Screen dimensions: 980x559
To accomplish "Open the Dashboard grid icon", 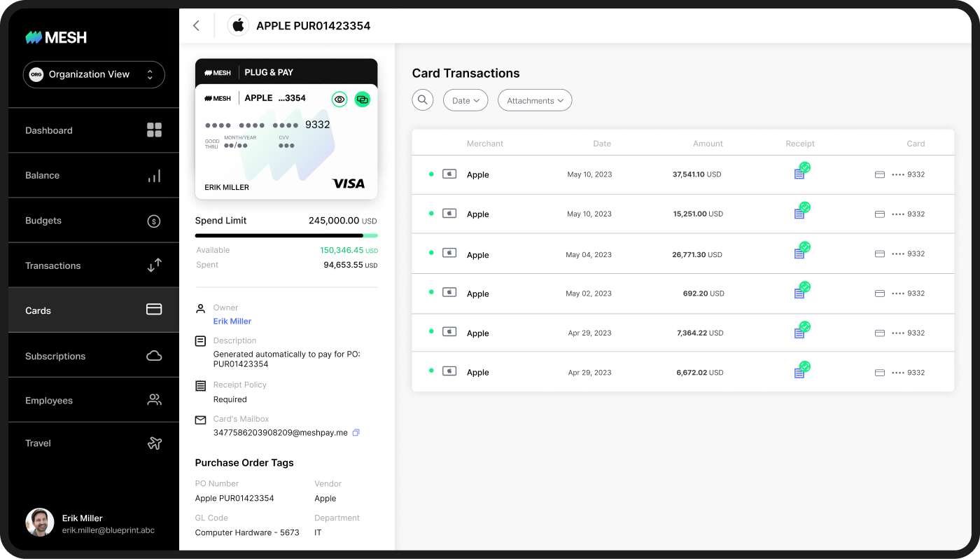I will click(x=153, y=130).
